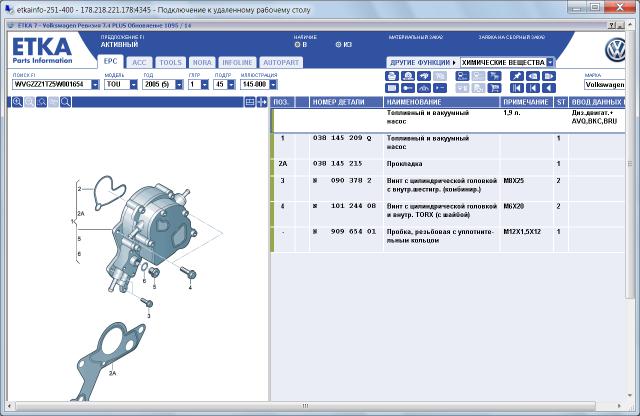Click the four-arrow move icon above illustration
640x416 pixels.
(262, 102)
